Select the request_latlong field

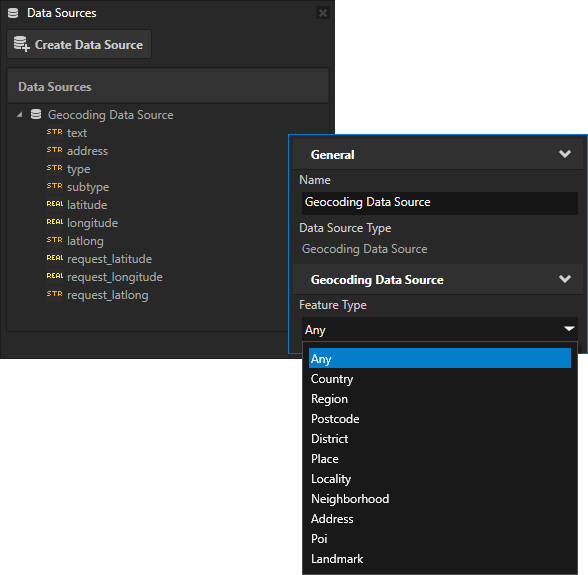[x=108, y=295]
